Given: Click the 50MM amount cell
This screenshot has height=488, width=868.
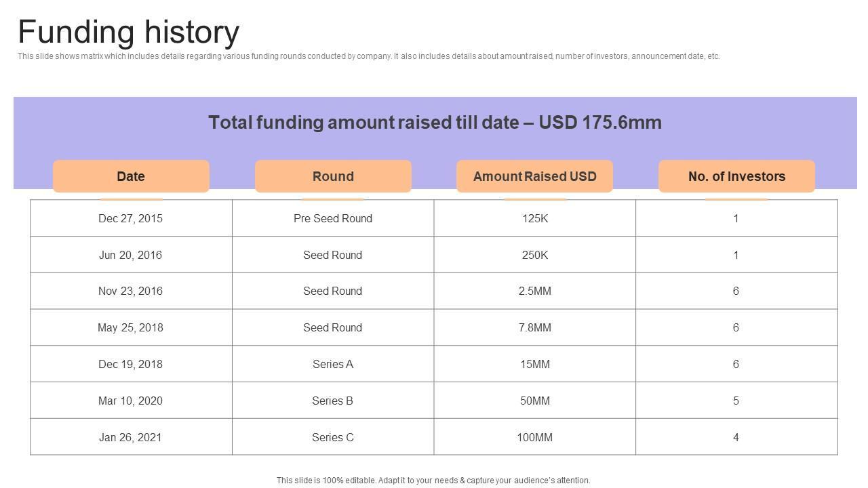Looking at the screenshot, I should click(534, 401).
